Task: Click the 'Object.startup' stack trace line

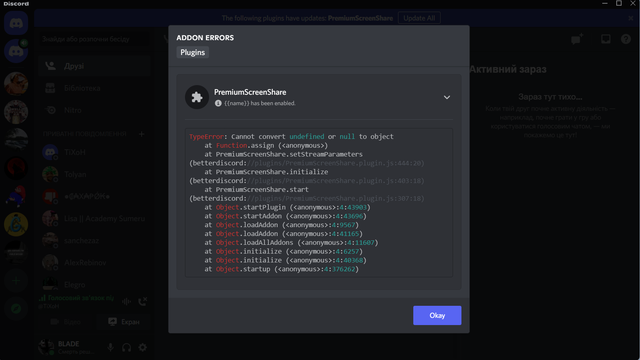Action: [x=281, y=269]
